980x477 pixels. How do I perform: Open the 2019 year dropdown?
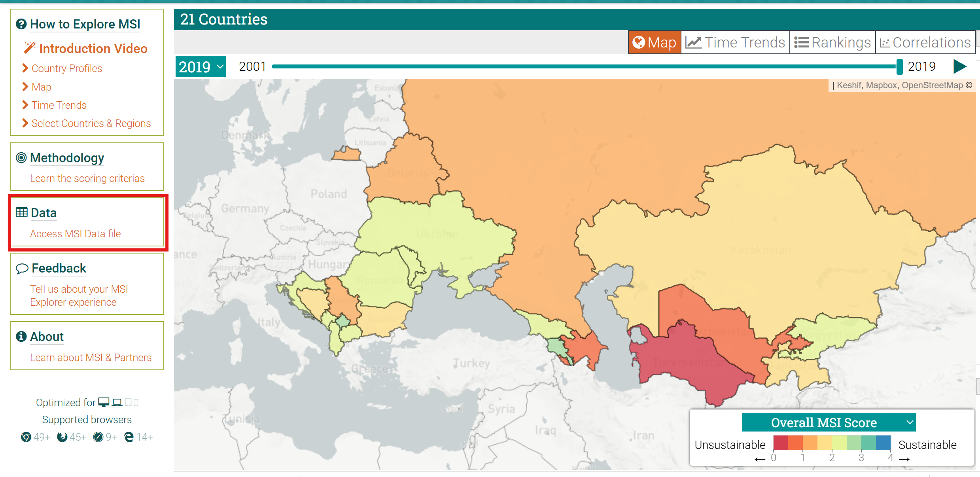click(201, 67)
